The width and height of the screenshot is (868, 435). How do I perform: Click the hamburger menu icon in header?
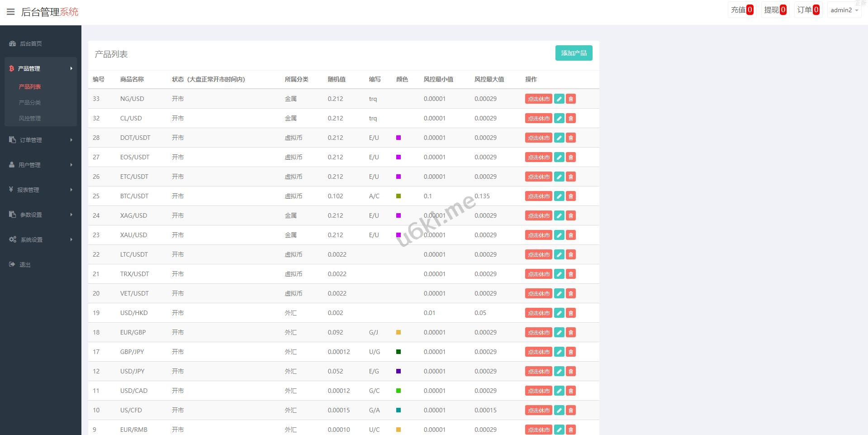point(11,12)
